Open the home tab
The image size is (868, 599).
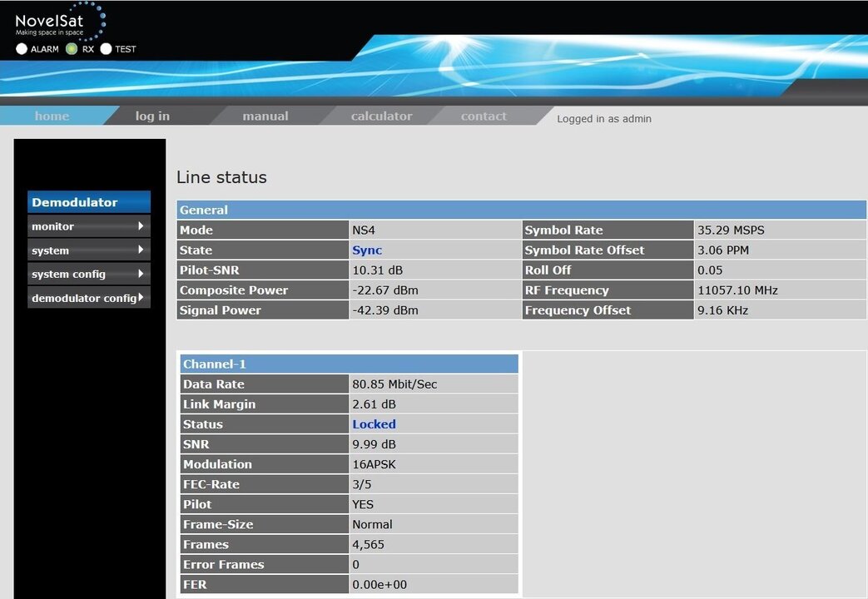point(52,116)
